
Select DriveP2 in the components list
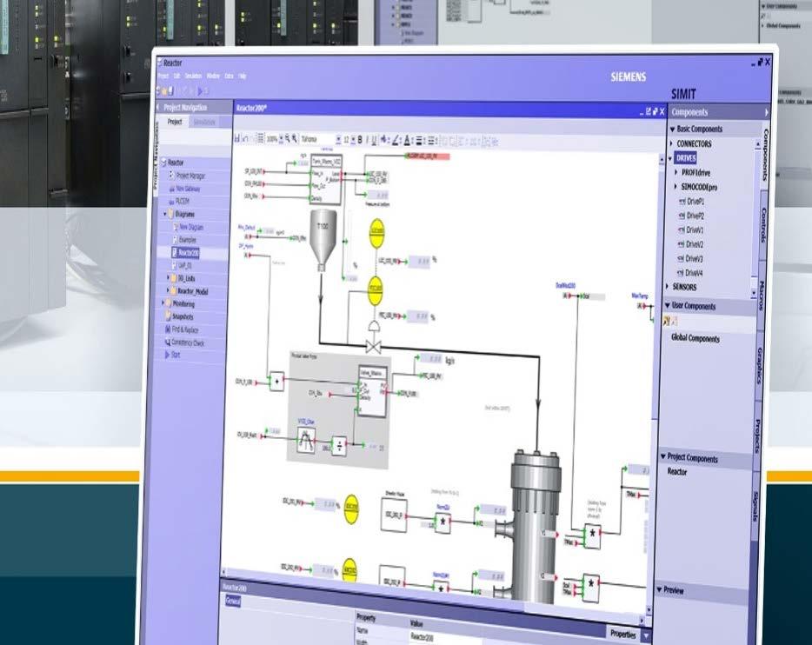(x=696, y=216)
